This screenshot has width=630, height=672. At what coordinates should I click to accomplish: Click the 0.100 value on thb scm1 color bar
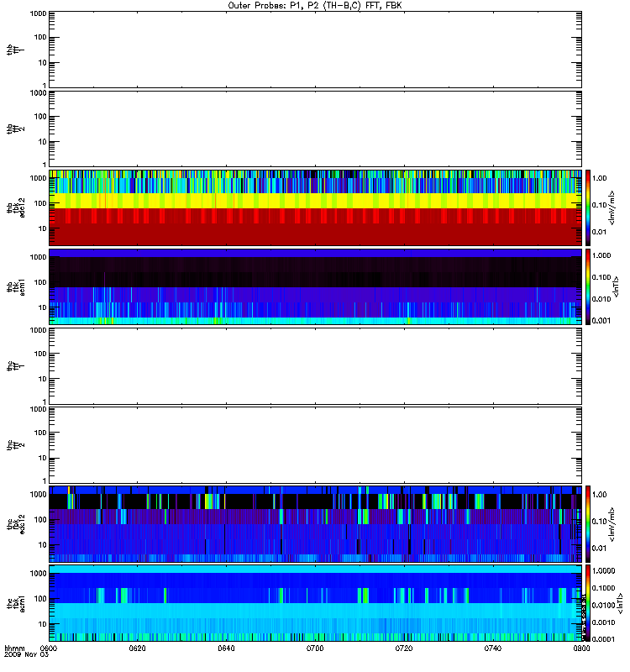pos(601,277)
